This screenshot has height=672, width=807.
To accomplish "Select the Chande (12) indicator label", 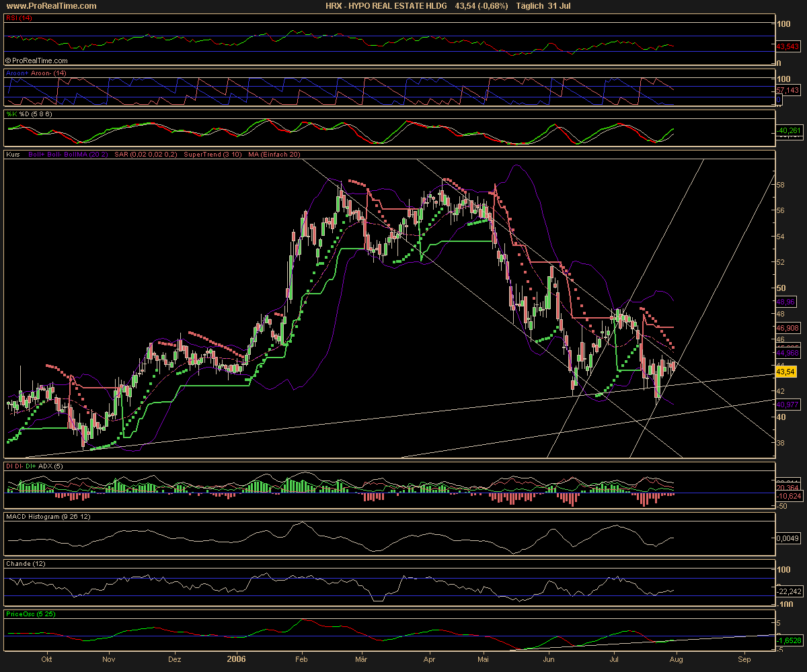I will coord(25,563).
